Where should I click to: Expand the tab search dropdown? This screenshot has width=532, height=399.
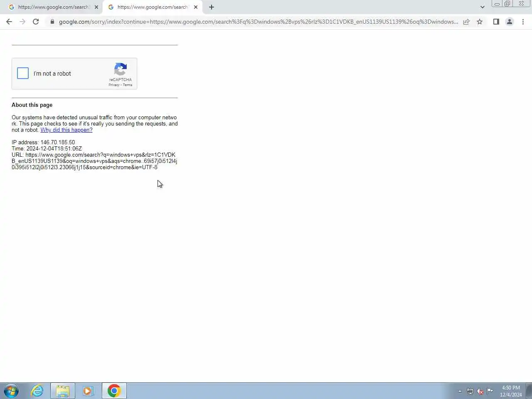tap(482, 7)
